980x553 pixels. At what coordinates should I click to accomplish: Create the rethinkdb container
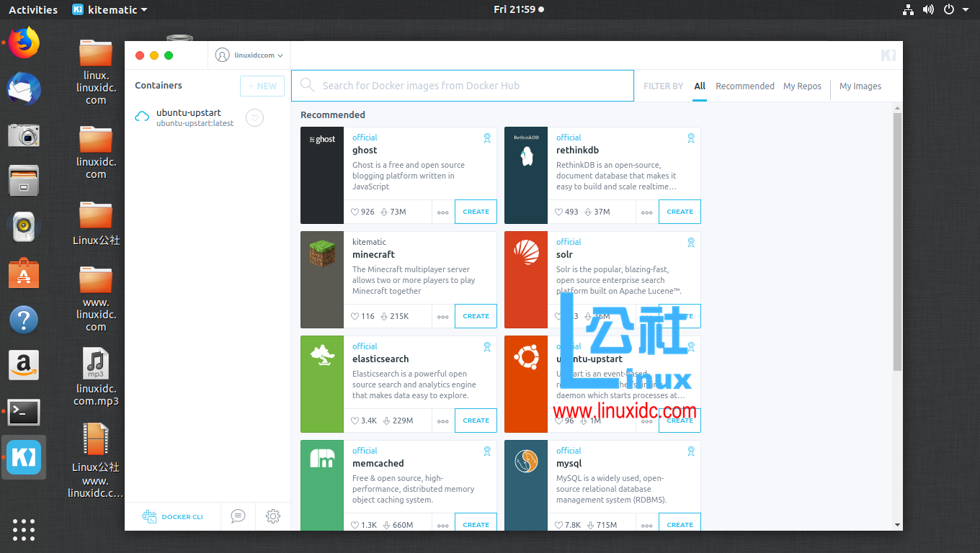(x=680, y=212)
